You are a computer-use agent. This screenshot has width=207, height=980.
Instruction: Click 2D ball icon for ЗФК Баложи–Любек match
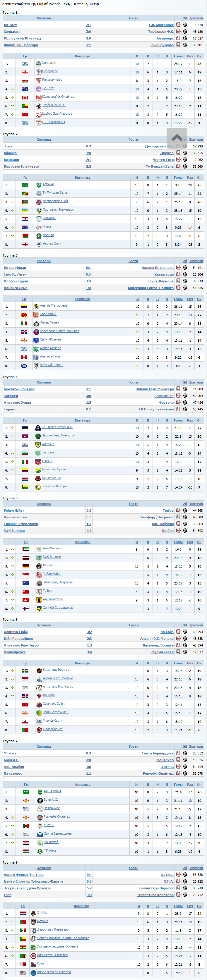click(185, 531)
